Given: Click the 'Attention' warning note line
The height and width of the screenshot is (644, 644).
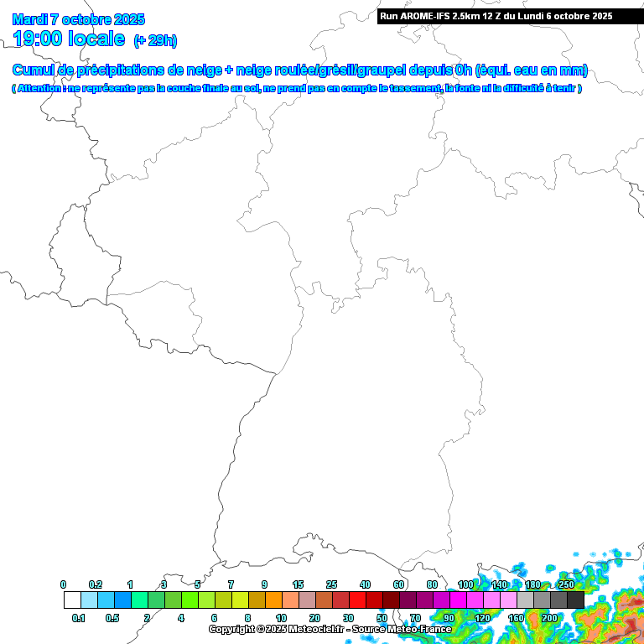Looking at the screenshot, I should [x=296, y=88].
